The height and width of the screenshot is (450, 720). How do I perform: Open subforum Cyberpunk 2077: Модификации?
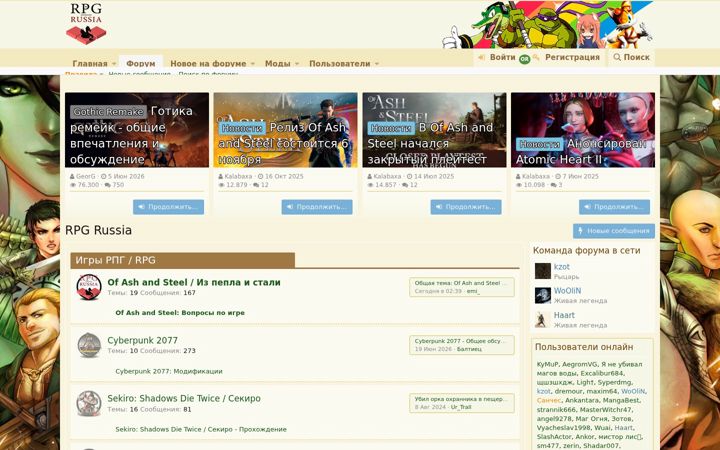tap(169, 371)
